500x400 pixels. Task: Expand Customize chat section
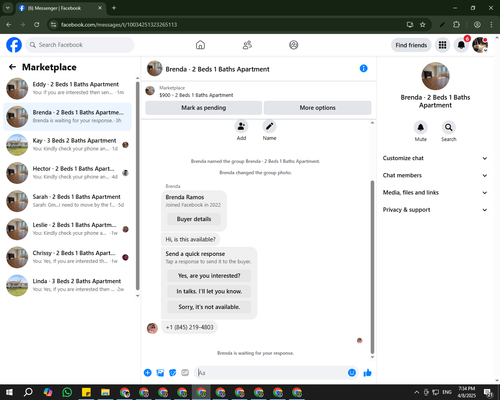[x=435, y=158]
